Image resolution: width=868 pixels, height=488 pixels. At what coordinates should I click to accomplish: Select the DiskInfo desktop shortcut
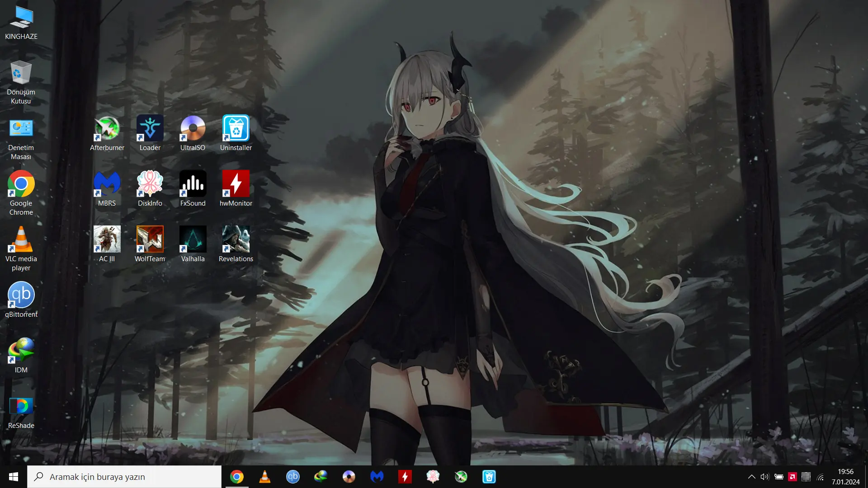click(150, 189)
